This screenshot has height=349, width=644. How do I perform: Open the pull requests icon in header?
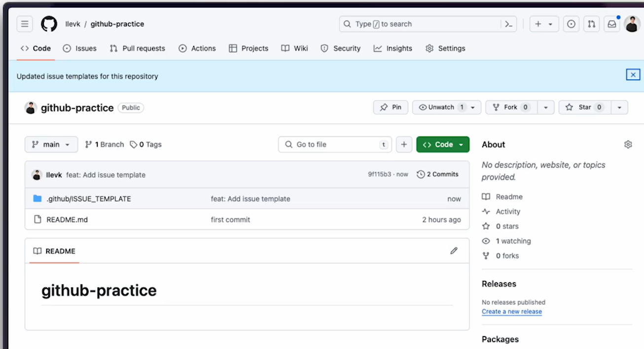point(591,24)
